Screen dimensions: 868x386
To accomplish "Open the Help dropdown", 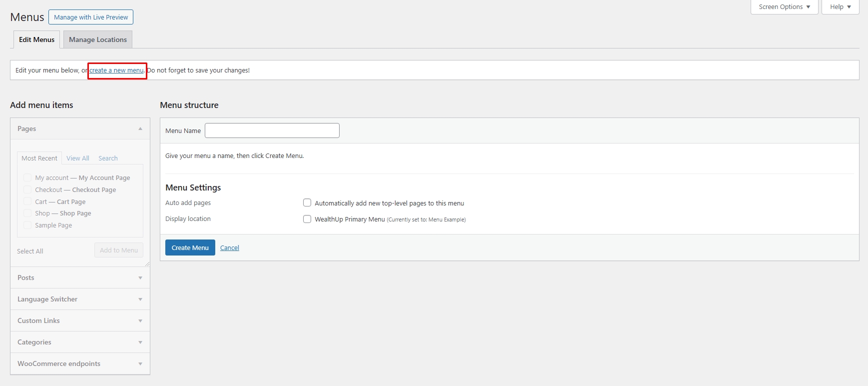I will pyautogui.click(x=840, y=7).
